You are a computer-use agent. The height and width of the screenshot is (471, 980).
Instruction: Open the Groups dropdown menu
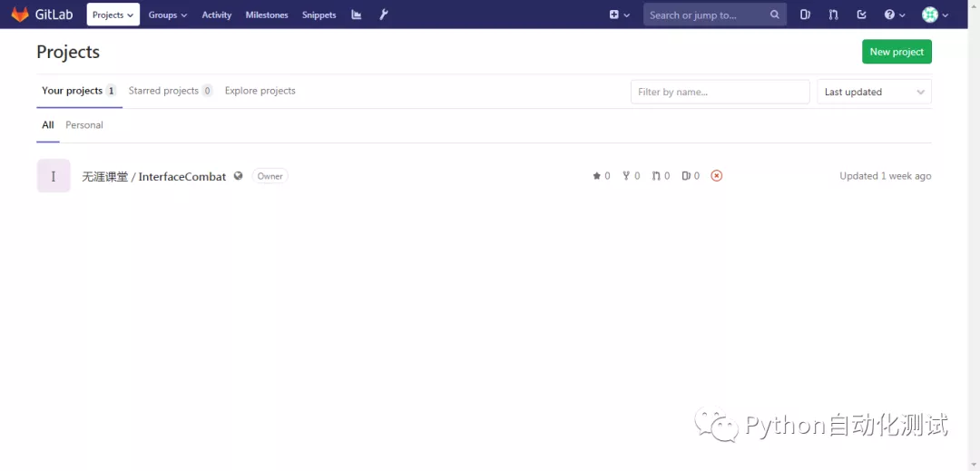[x=168, y=15]
